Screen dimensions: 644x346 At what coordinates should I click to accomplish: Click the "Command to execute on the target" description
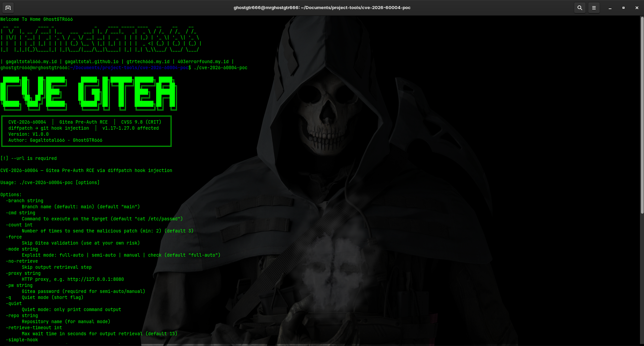click(102, 219)
